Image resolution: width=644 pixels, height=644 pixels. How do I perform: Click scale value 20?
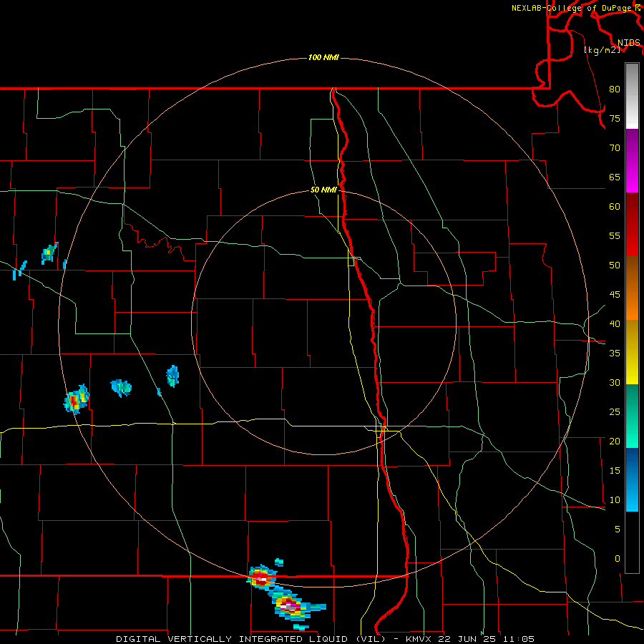(x=615, y=441)
